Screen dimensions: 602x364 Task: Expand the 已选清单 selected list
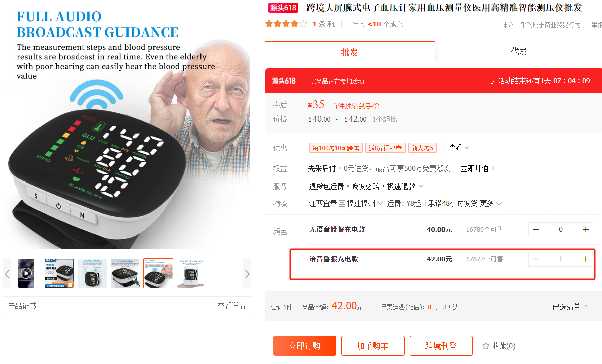click(570, 307)
